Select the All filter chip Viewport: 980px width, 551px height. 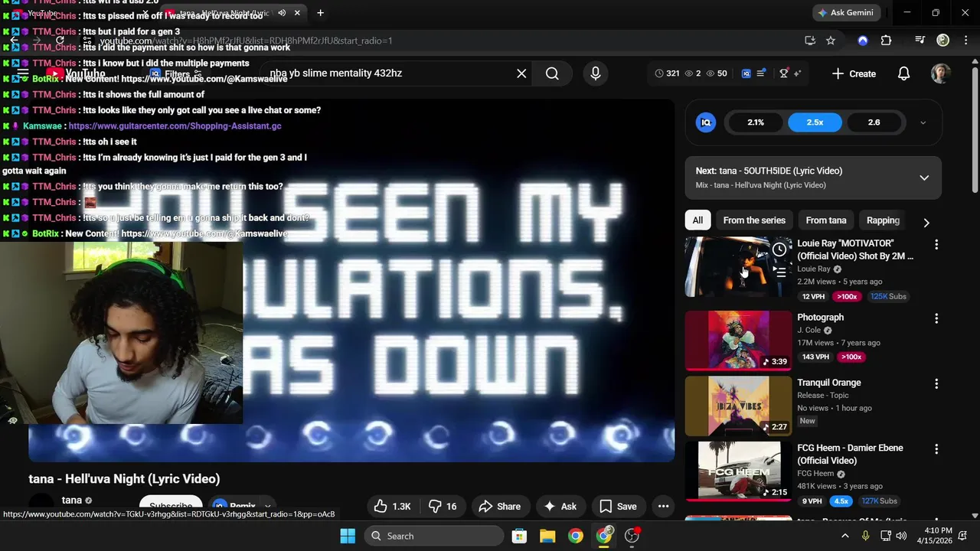(697, 220)
